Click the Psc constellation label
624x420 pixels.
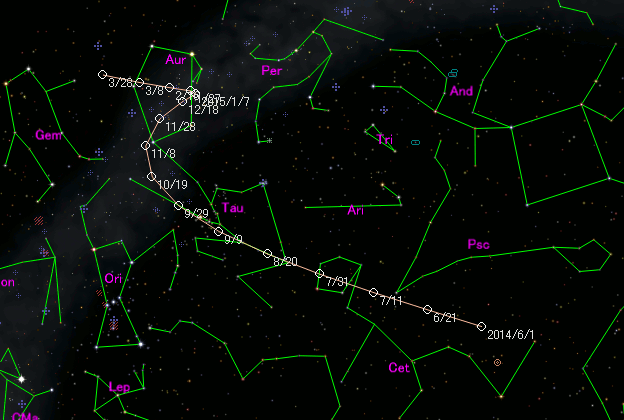point(478,244)
